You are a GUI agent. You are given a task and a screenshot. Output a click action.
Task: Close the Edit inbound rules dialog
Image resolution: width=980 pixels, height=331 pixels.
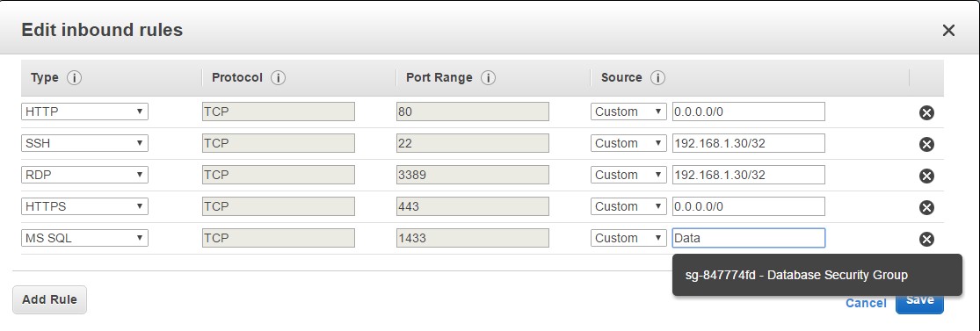[x=948, y=30]
